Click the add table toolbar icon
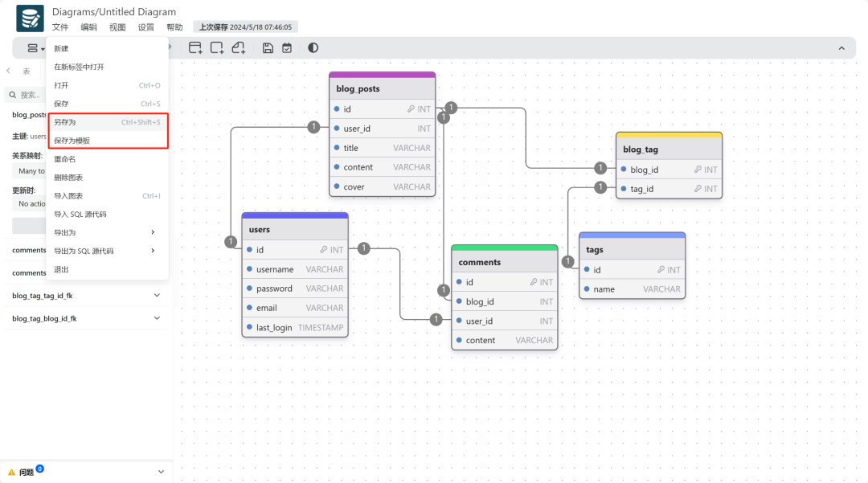 195,48
